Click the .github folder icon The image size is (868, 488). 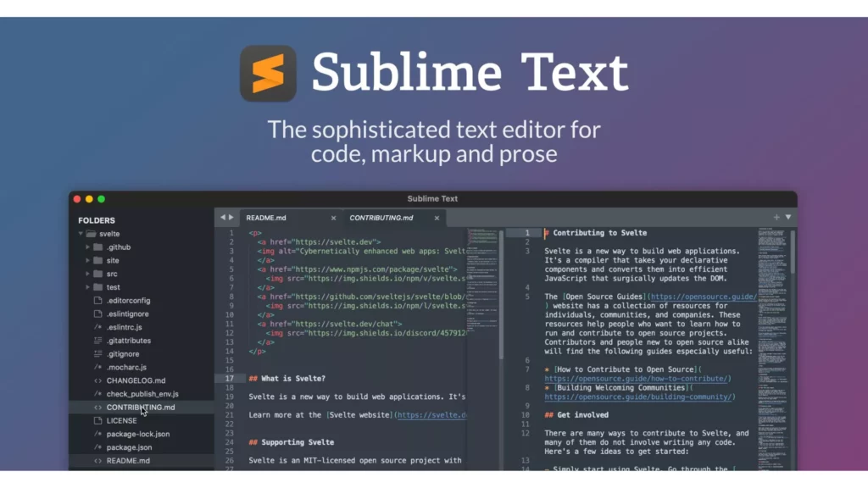point(98,247)
